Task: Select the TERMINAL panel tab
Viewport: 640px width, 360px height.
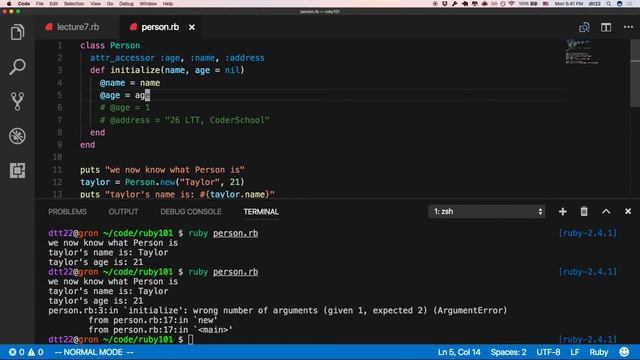Action: pos(261,211)
